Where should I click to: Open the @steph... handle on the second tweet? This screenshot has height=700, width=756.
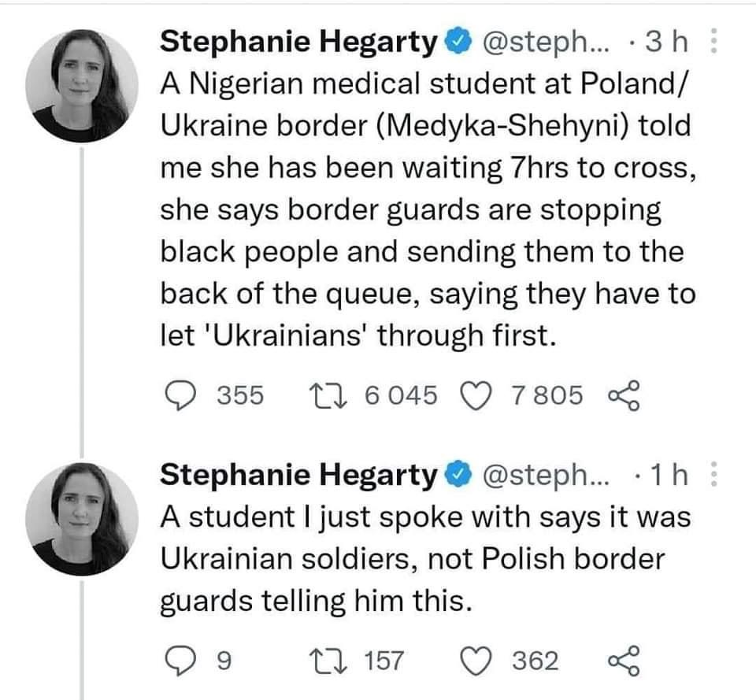[x=546, y=476]
